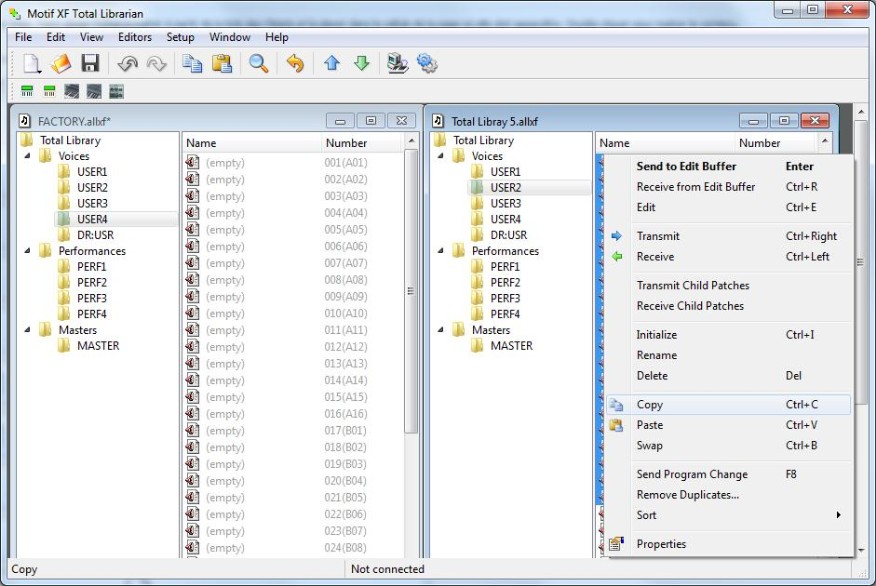This screenshot has height=586, width=876.
Task: Choose Swap in the context menu
Action: [729, 445]
